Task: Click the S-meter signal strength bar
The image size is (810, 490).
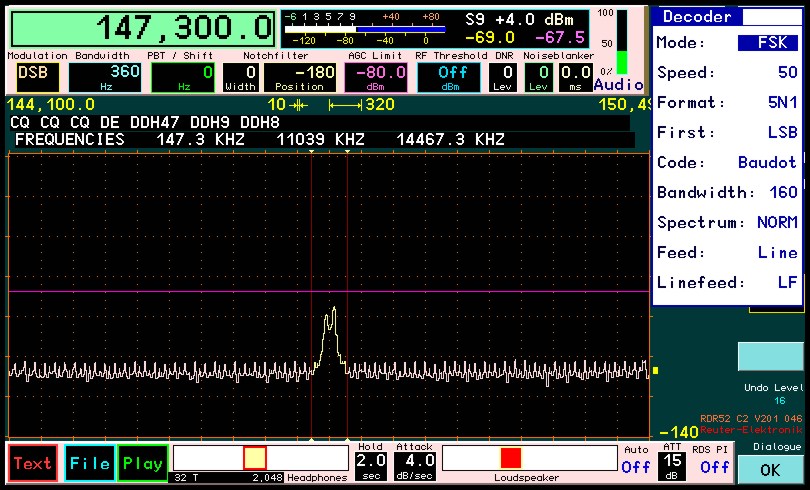Action: click(x=365, y=29)
